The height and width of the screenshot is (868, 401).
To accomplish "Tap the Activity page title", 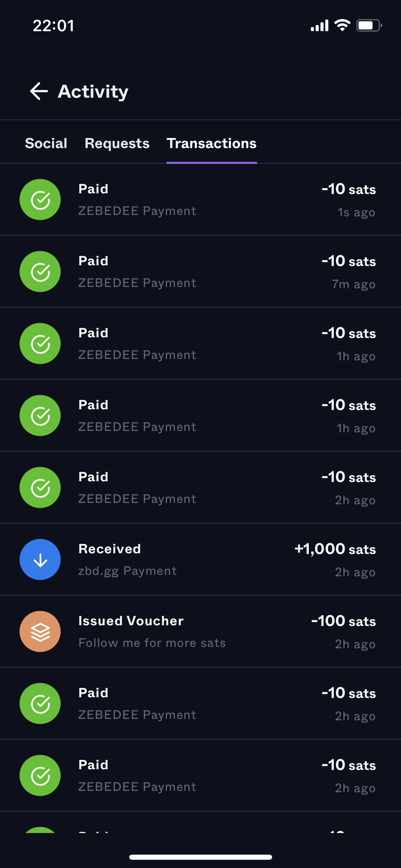I will point(93,92).
